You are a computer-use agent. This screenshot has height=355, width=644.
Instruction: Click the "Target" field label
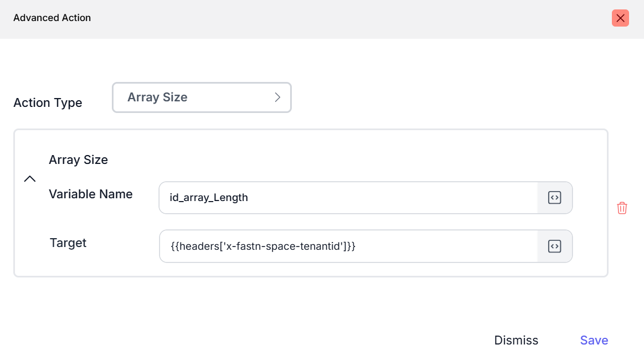pos(68,243)
